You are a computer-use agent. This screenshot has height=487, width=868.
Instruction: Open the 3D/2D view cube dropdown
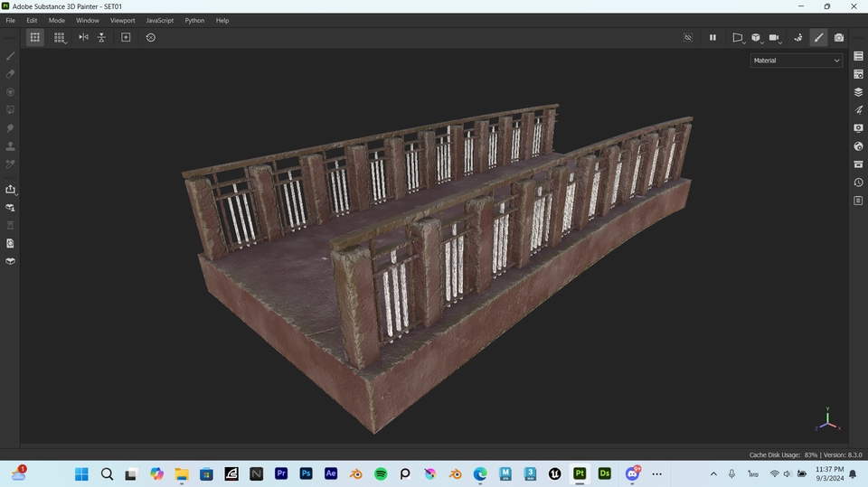[757, 38]
